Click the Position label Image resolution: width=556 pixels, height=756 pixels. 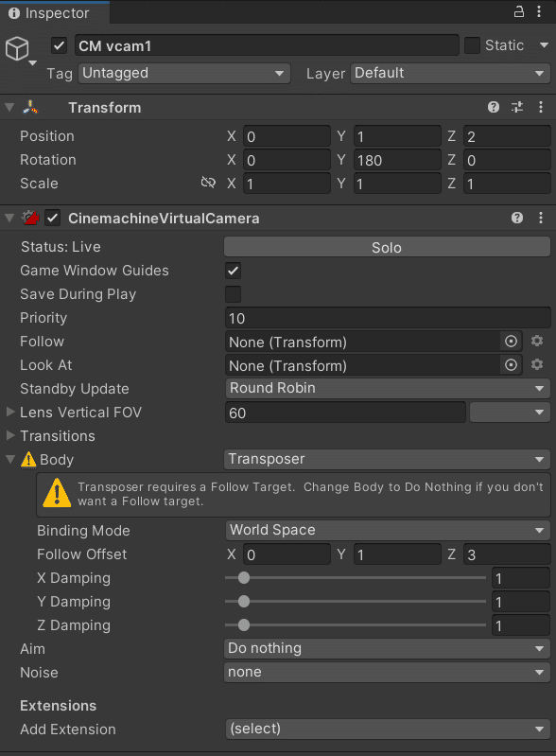point(47,136)
